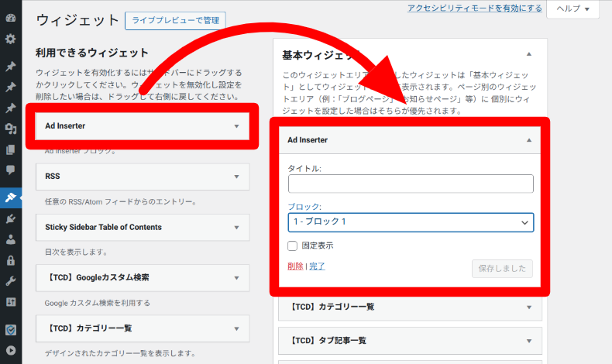Click the pin icon directly below the gear icon
Viewport: 612px width, 364px height.
coord(11,67)
